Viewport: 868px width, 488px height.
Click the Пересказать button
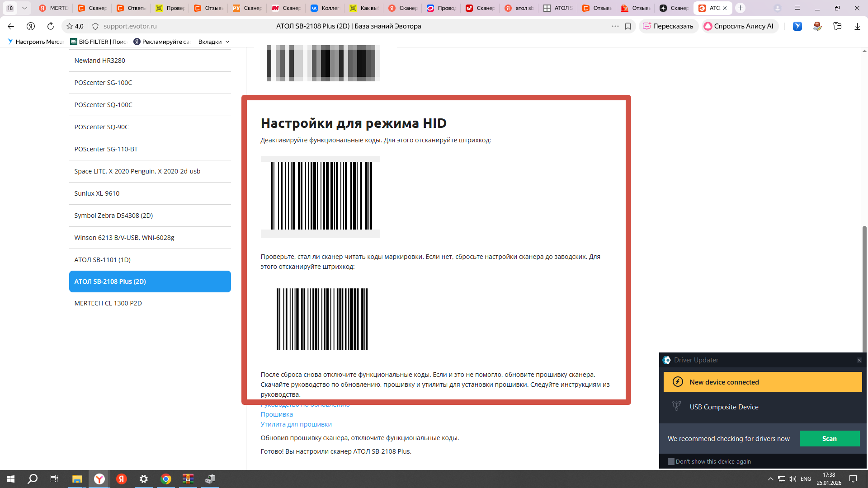(x=668, y=26)
